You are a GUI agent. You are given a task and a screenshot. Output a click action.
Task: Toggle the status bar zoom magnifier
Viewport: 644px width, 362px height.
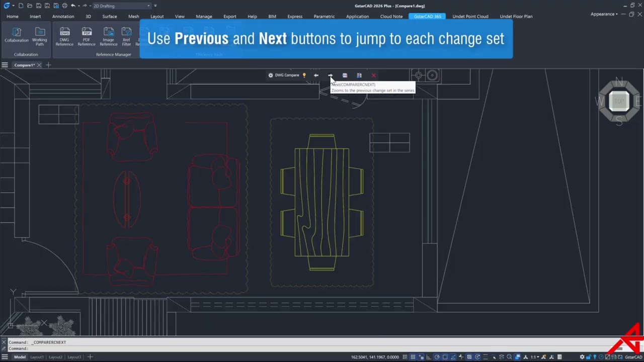click(x=509, y=357)
